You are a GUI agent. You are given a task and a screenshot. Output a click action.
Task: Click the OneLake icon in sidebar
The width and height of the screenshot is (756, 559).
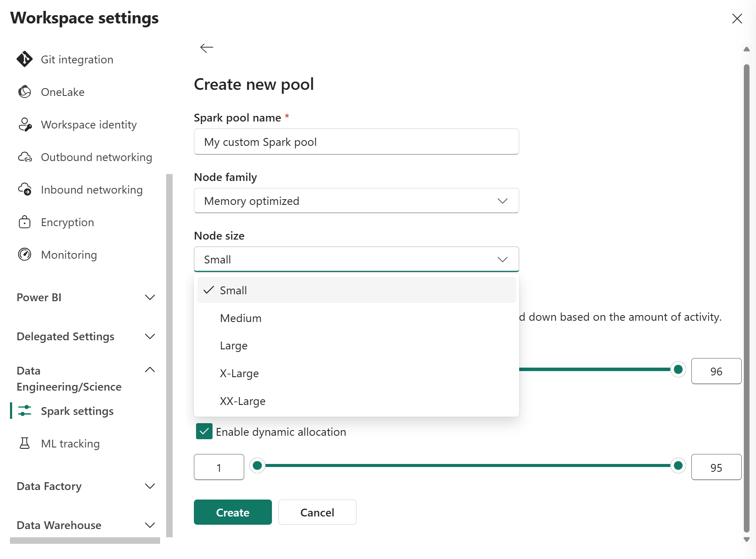click(25, 92)
